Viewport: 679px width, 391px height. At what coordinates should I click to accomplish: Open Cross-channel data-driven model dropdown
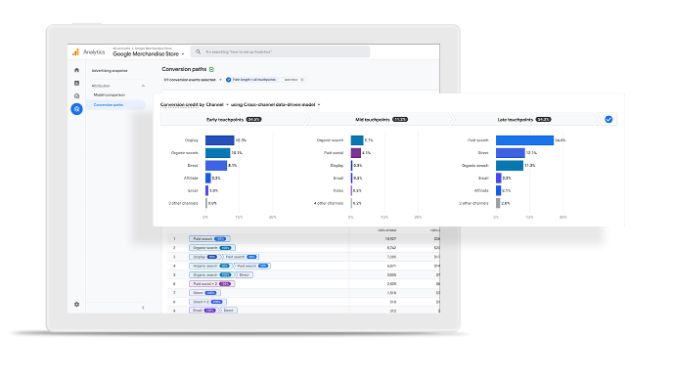click(276, 105)
